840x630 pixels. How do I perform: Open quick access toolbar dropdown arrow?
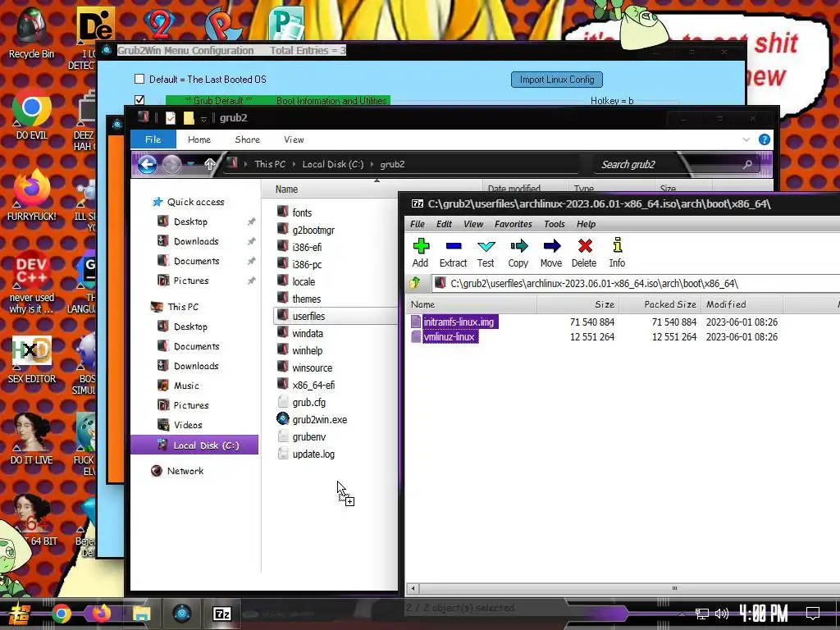point(203,119)
